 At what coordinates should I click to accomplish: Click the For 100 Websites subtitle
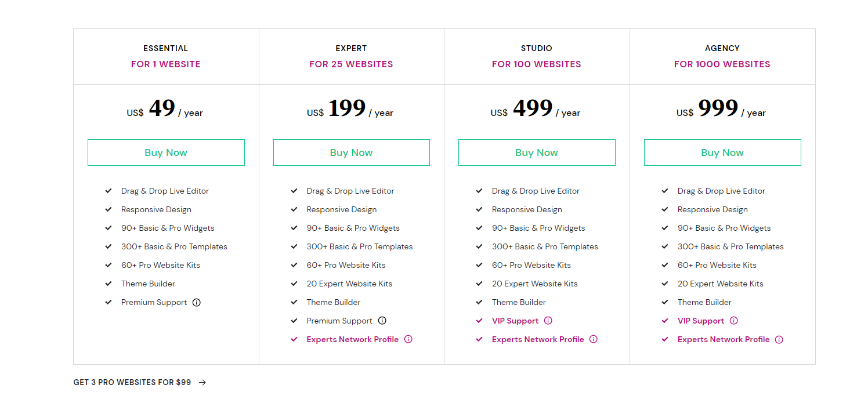(x=537, y=64)
